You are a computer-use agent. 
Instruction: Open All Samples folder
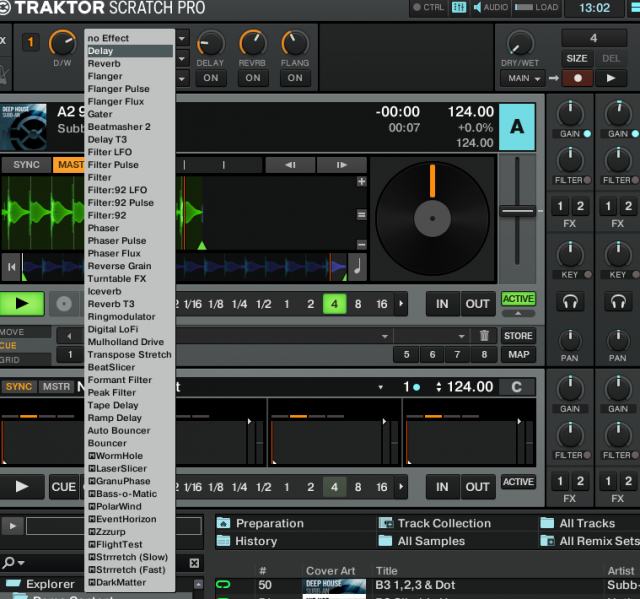(x=422, y=541)
